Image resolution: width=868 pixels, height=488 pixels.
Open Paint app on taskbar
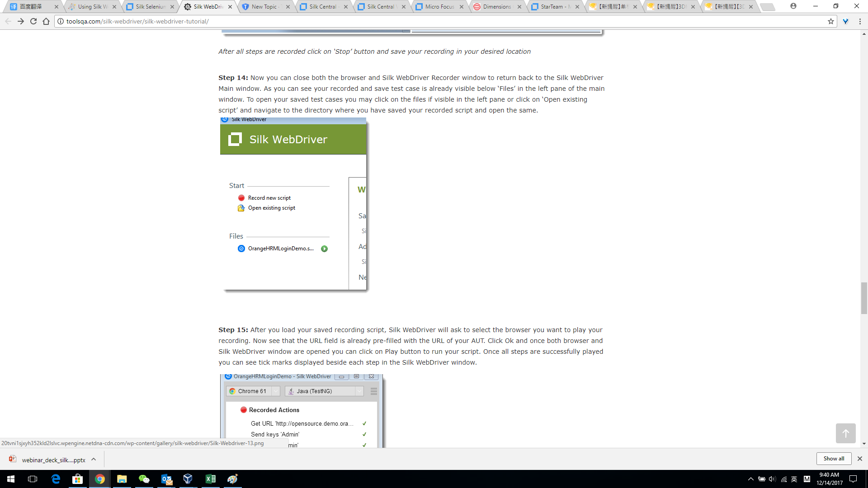coord(232,479)
